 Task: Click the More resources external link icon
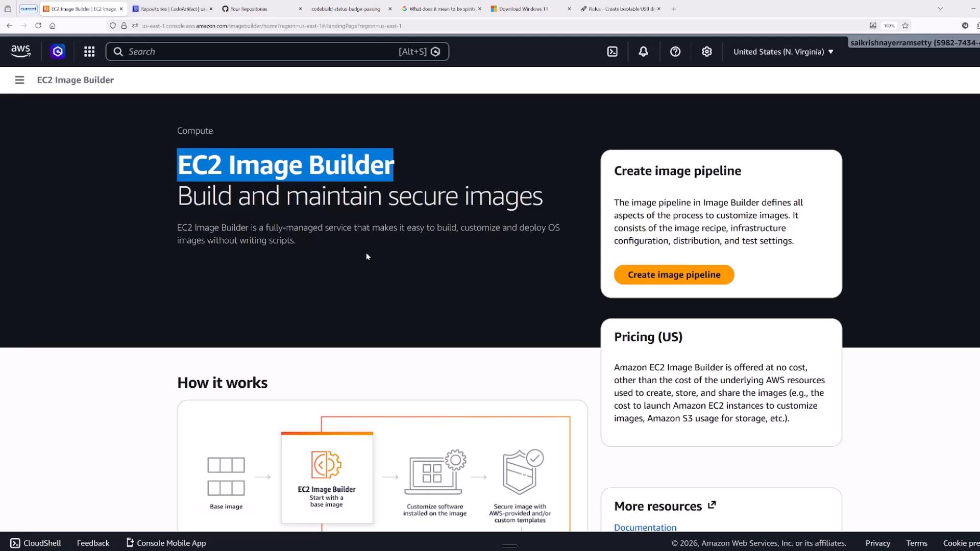[712, 505]
